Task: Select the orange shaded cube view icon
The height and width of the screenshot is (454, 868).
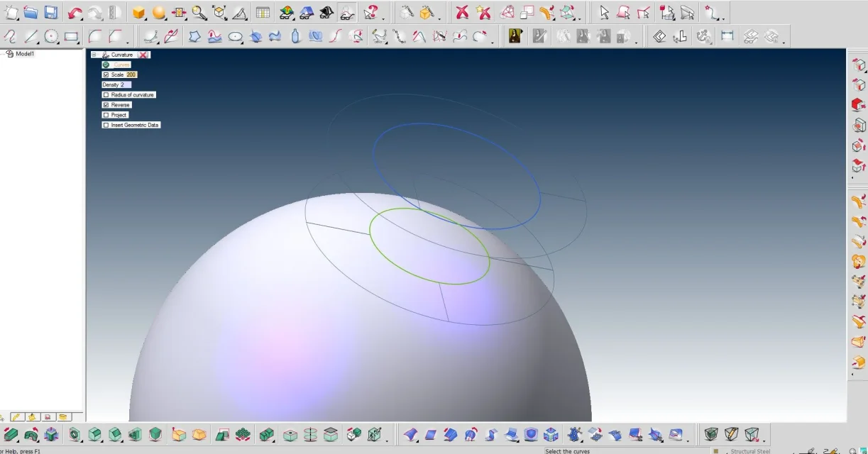Action: [139, 13]
